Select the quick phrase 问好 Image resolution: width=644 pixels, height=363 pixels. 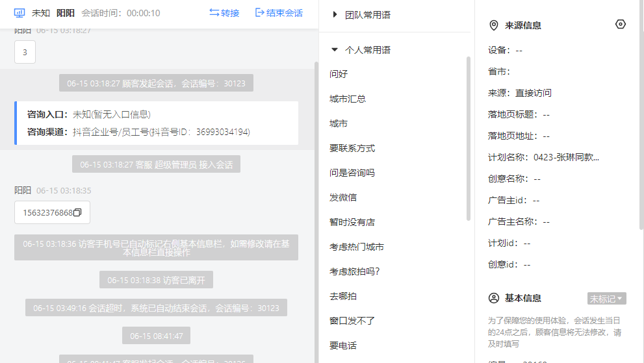point(339,74)
